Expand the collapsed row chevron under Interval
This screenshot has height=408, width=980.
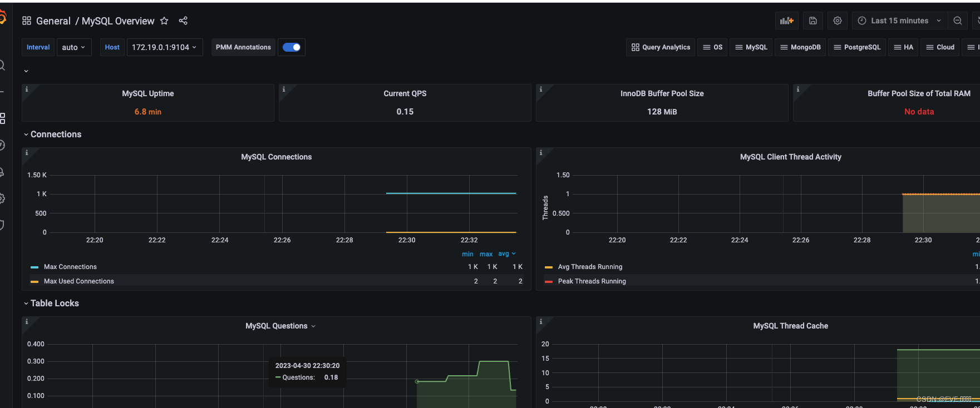26,71
